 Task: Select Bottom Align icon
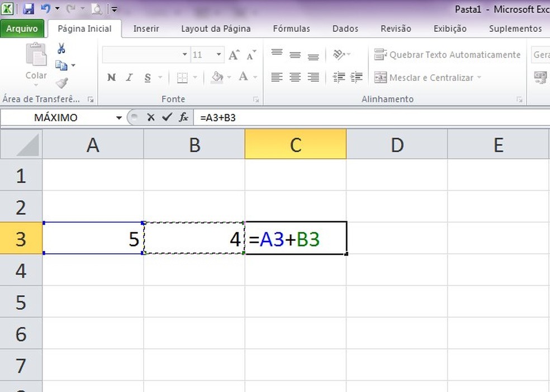pyautogui.click(x=313, y=56)
